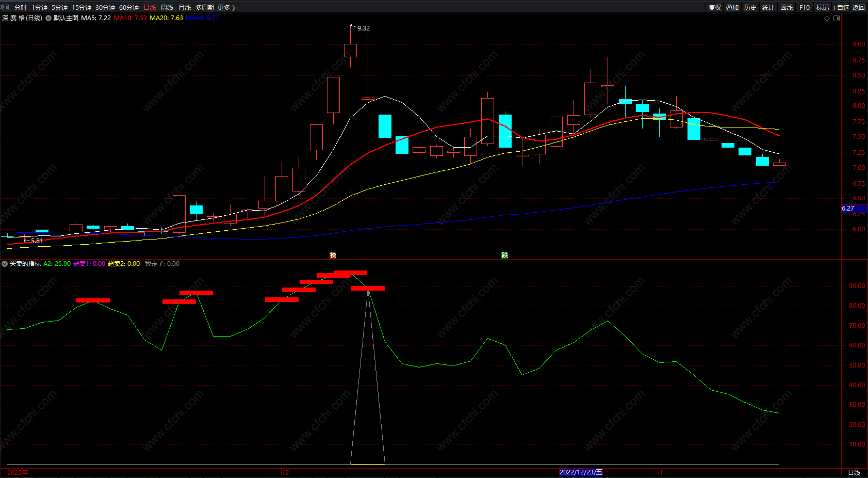868x478 pixels.
Task: Collapse the left sidebar panel icon
Action: [x=5, y=7]
